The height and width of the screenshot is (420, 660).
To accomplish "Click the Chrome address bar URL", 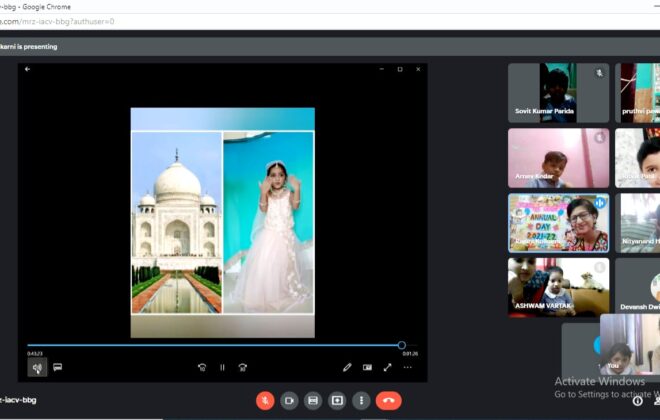I will coord(57,21).
